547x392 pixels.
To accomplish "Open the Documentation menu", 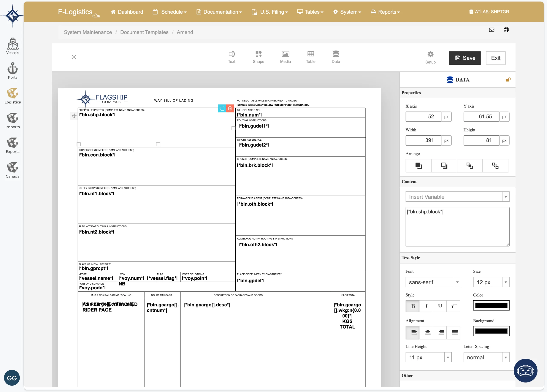I will click(219, 12).
